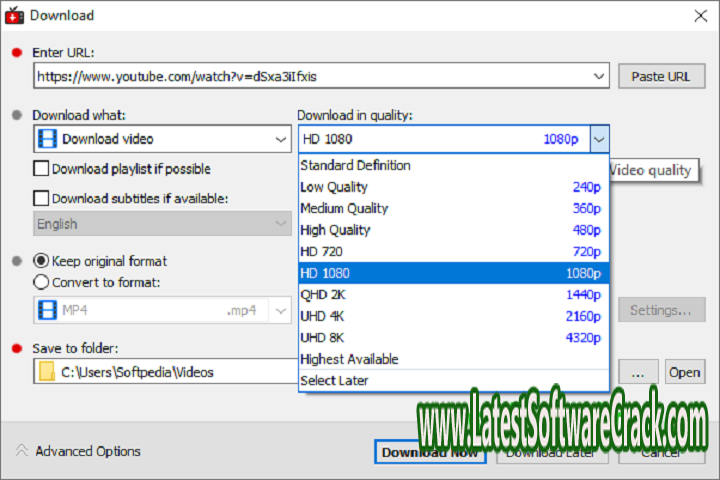Click the Open folder button

(x=685, y=372)
